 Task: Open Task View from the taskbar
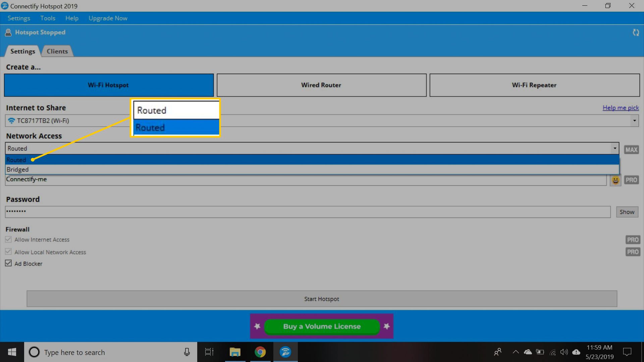(x=209, y=352)
